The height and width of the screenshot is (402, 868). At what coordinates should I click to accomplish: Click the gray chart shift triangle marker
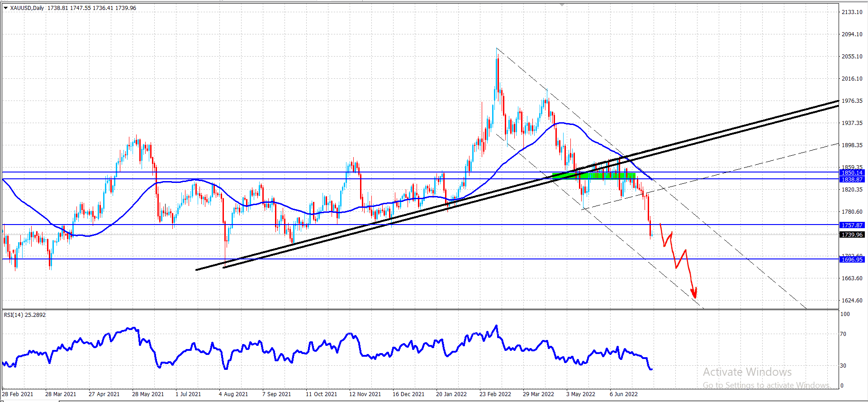coord(562,5)
